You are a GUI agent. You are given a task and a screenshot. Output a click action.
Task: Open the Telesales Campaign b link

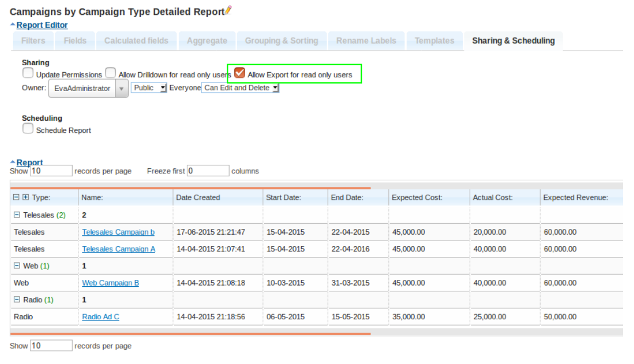(x=118, y=232)
